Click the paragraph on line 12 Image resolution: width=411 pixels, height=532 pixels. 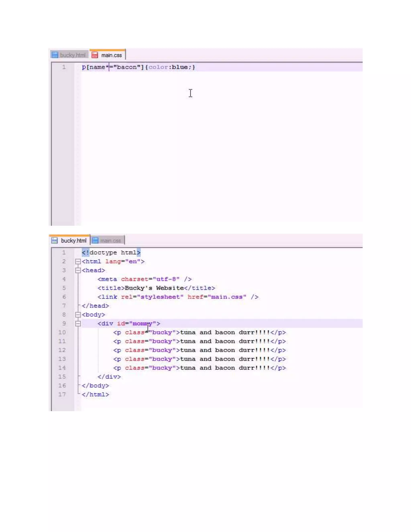coord(199,350)
